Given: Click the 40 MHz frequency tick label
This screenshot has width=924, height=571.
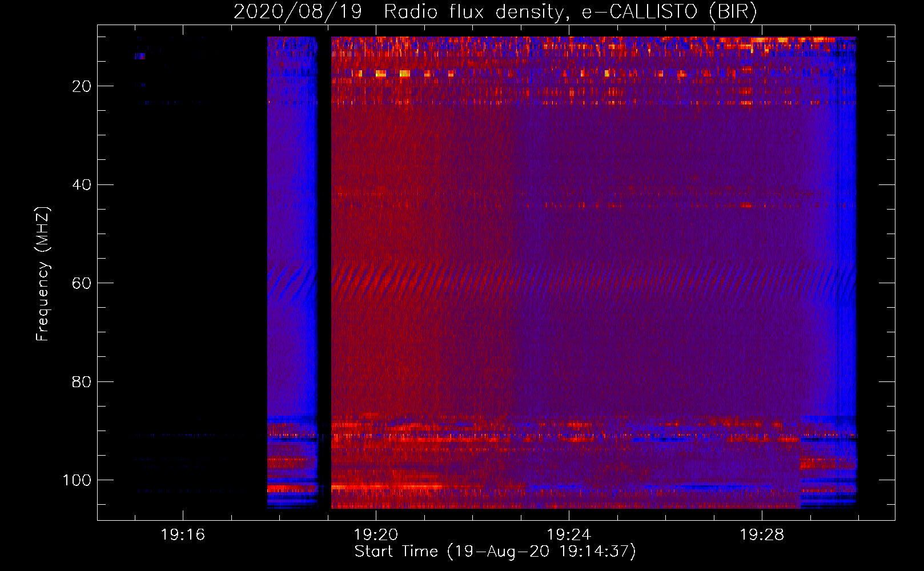Looking at the screenshot, I should coord(82,185).
